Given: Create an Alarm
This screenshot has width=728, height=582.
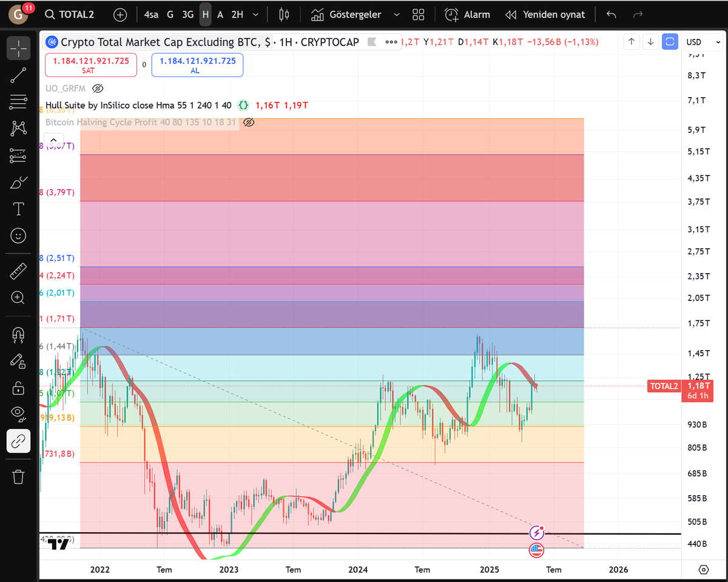Looking at the screenshot, I should pyautogui.click(x=467, y=15).
